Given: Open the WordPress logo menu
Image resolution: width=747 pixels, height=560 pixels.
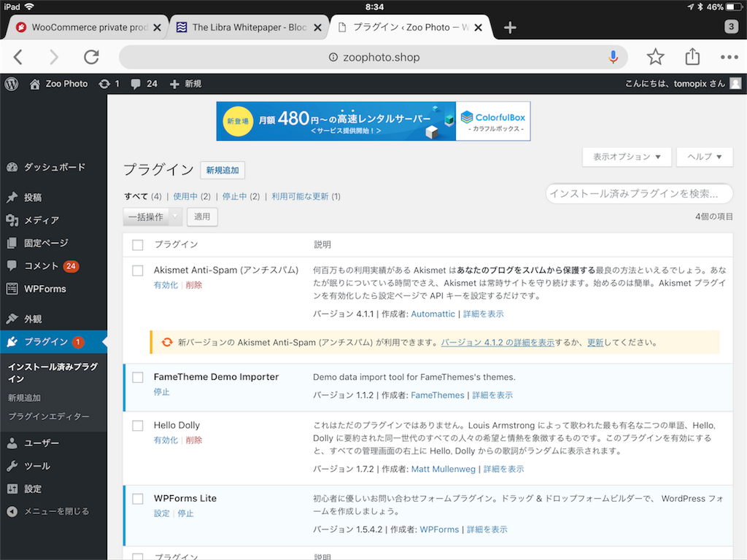Looking at the screenshot, I should (12, 84).
